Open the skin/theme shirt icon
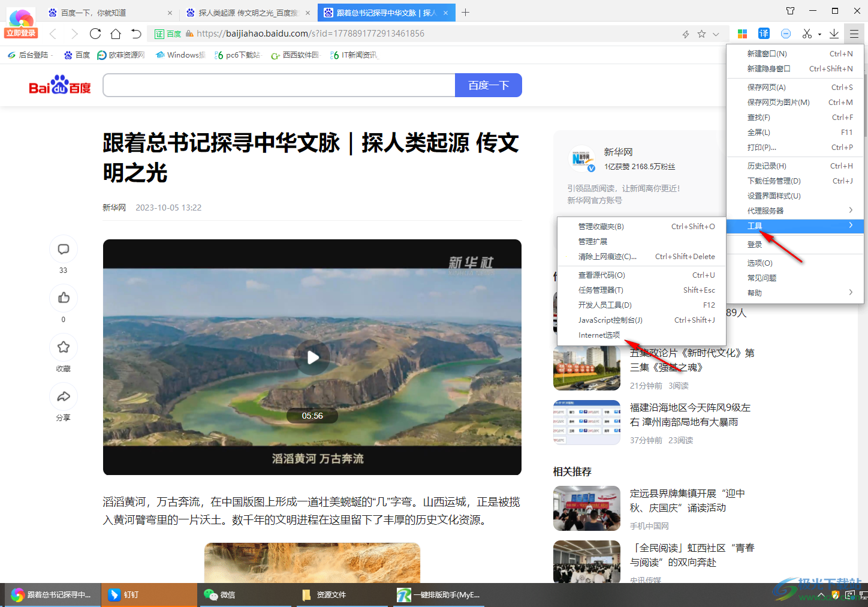Viewport: 868px width, 607px height. point(790,11)
